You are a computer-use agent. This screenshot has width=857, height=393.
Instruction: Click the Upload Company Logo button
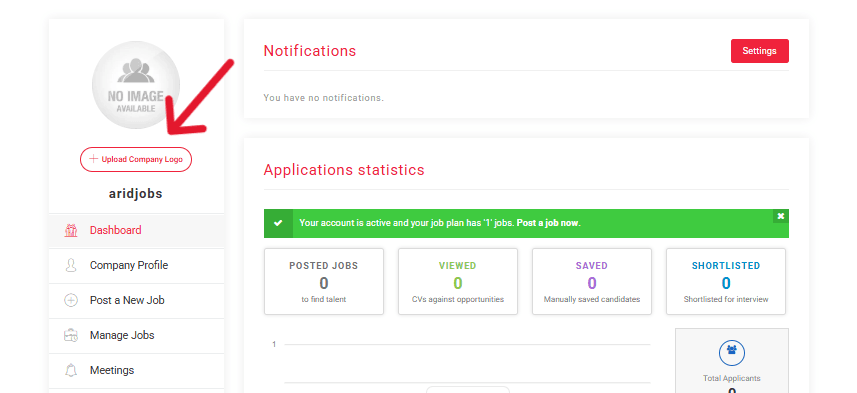point(136,160)
